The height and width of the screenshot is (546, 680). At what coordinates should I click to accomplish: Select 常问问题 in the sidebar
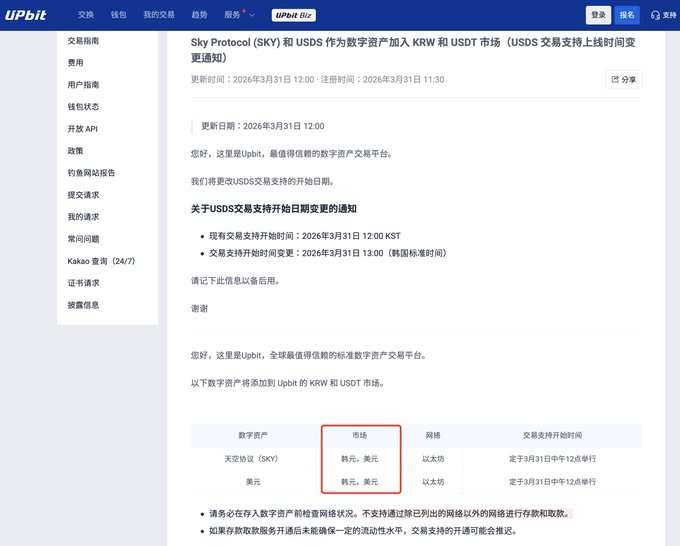[83, 239]
